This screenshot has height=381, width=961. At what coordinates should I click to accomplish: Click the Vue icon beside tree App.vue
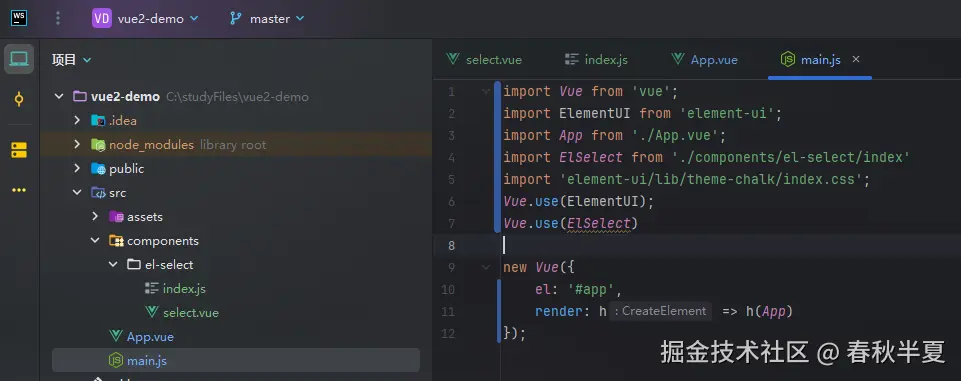click(115, 336)
